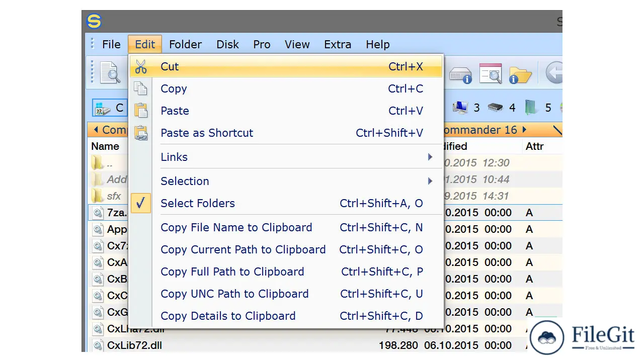The image size is (644, 362).
Task: Click the folder info toolbar icon
Action: click(520, 74)
